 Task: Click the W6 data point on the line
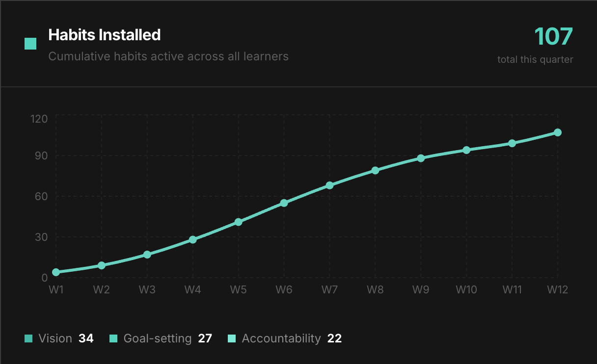pos(284,203)
